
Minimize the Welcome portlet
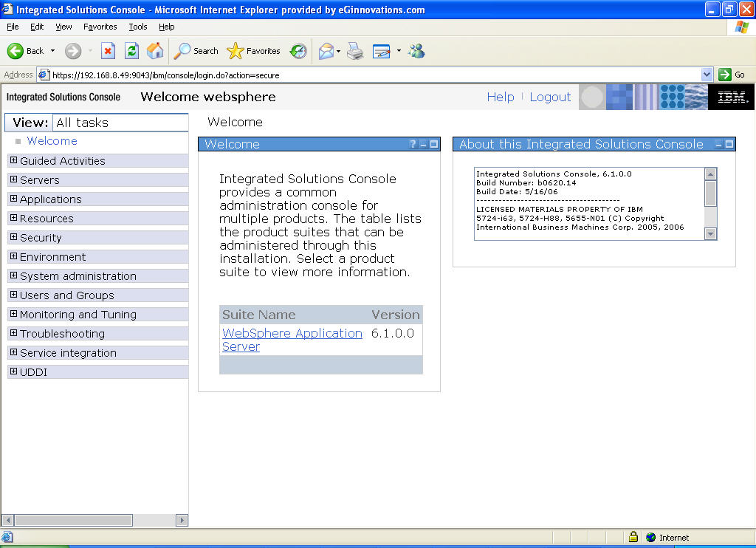423,144
